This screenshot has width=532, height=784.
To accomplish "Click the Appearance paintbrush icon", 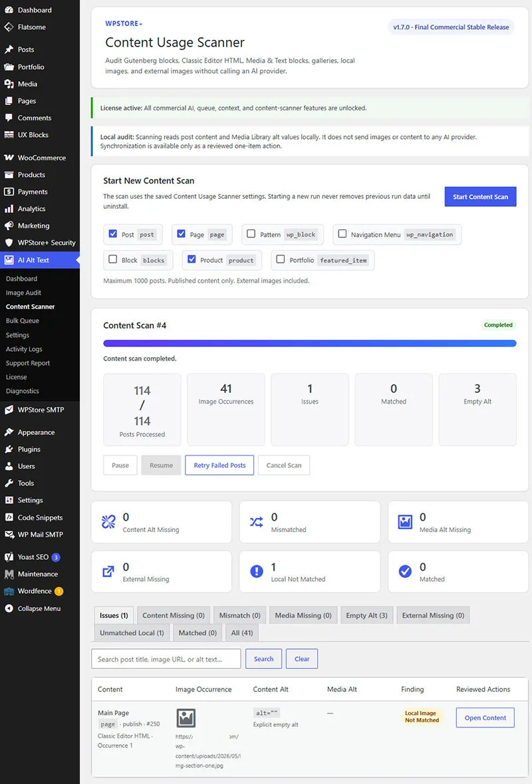I will [x=9, y=432].
